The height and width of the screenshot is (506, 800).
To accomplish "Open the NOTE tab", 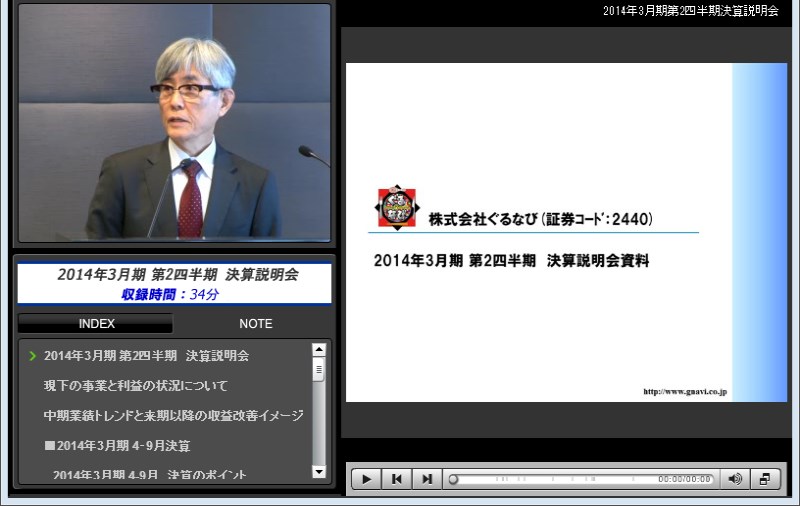I will pyautogui.click(x=256, y=324).
